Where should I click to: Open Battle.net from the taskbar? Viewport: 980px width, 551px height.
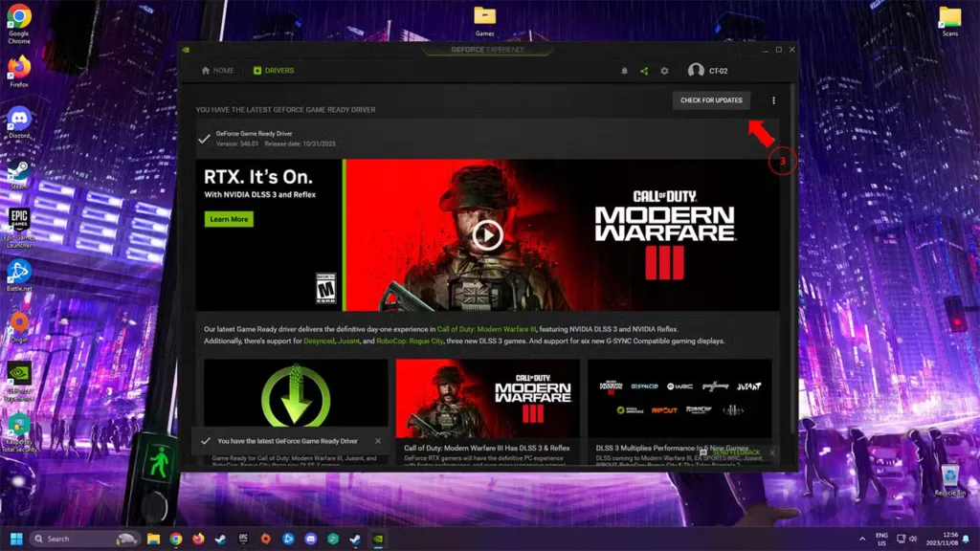(x=288, y=539)
